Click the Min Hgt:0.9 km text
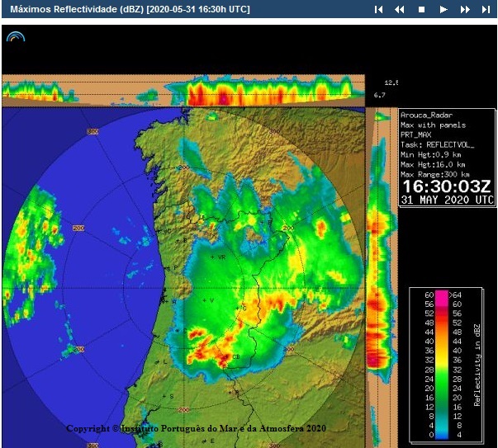Image resolution: width=498 pixels, height=448 pixels. coord(431,154)
